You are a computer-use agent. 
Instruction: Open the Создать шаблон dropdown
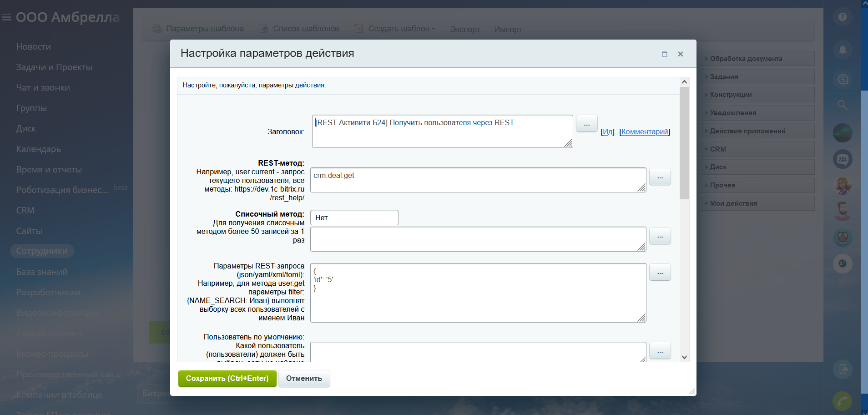[395, 29]
